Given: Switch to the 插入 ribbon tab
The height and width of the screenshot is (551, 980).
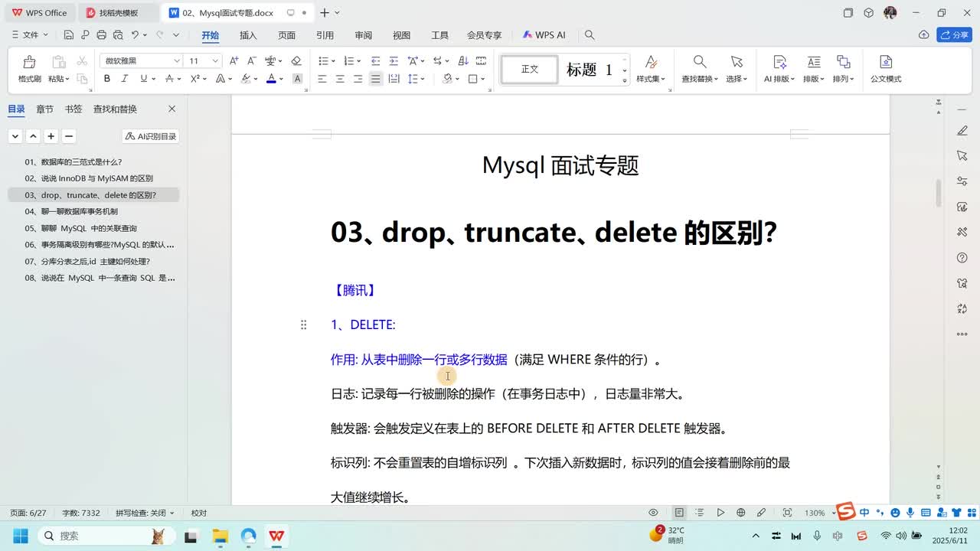Looking at the screenshot, I should click(x=248, y=35).
